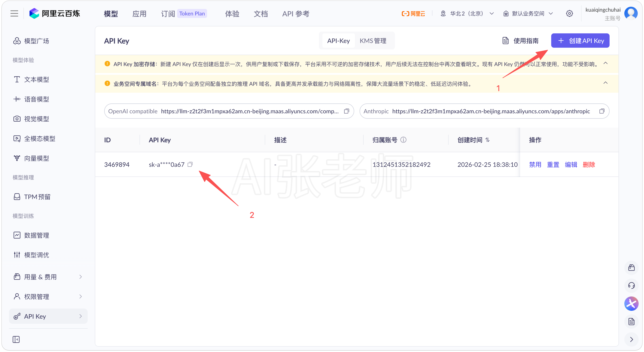Click the billing wallet icon in the right rail
Viewport: 644px width, 352px height.
631,267
